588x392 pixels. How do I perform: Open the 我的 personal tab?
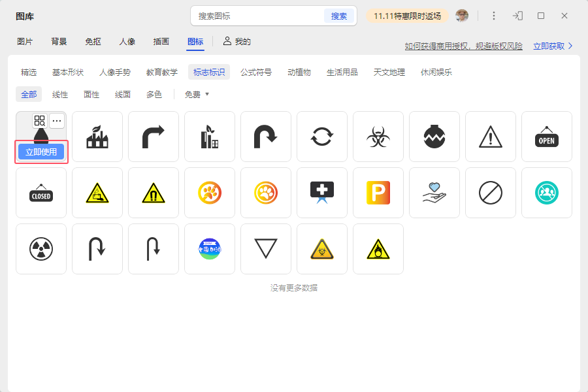point(237,42)
